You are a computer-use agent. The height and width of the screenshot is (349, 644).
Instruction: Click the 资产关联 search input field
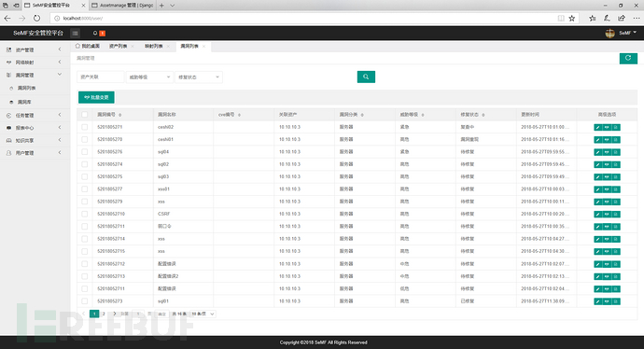tap(100, 77)
